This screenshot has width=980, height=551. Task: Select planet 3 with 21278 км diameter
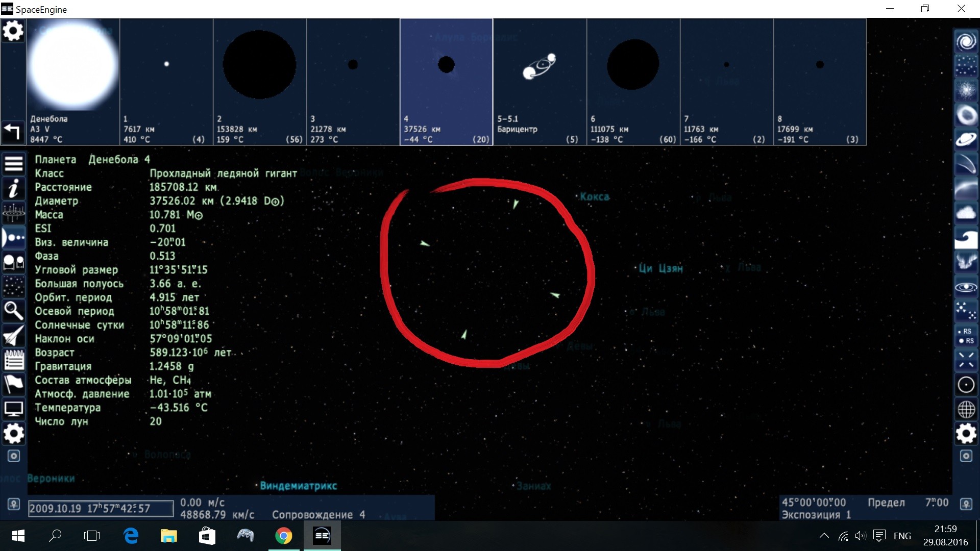click(x=353, y=82)
